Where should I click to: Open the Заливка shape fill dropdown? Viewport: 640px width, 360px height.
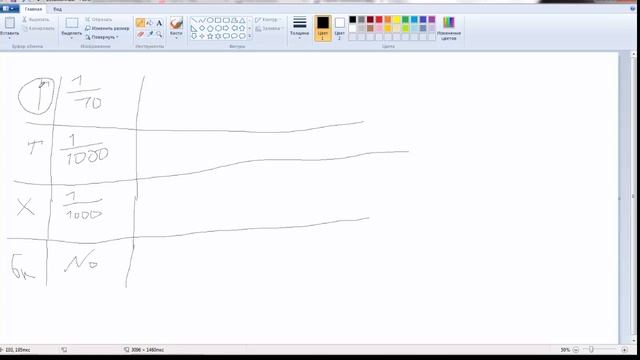point(269,29)
